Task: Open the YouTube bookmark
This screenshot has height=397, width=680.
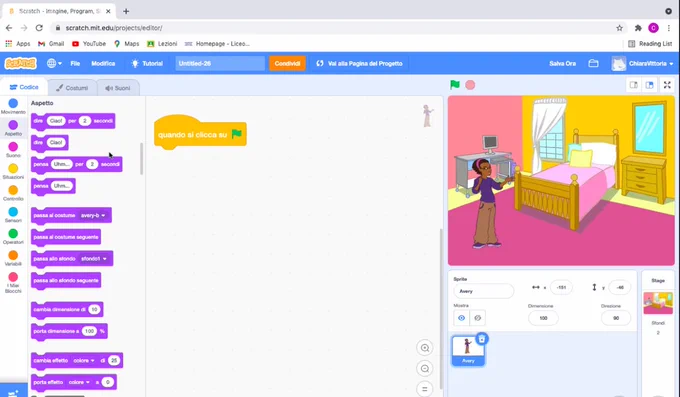Action: click(89, 44)
